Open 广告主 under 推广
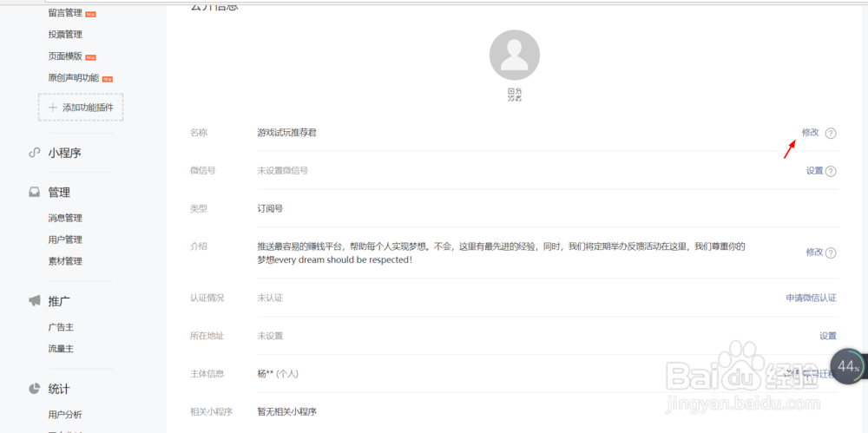This screenshot has width=868, height=433. pos(61,327)
